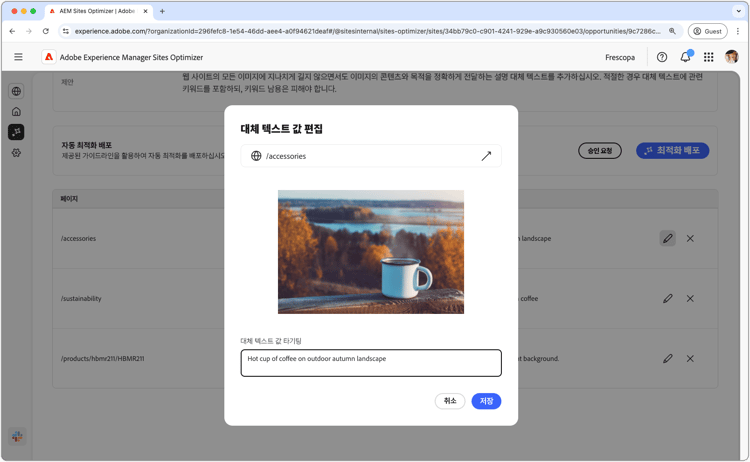The image size is (750, 462).
Task: Click the browser forward arrow
Action: coord(29,31)
